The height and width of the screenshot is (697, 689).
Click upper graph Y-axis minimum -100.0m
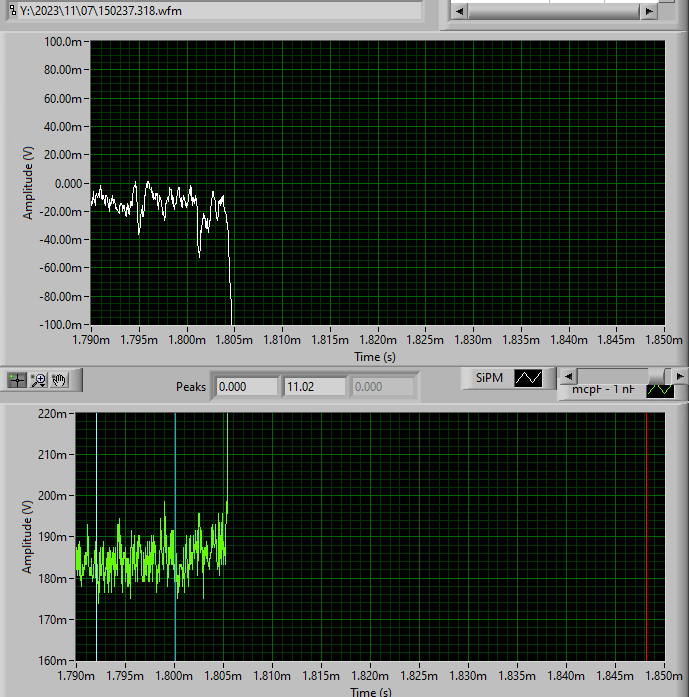coord(61,325)
